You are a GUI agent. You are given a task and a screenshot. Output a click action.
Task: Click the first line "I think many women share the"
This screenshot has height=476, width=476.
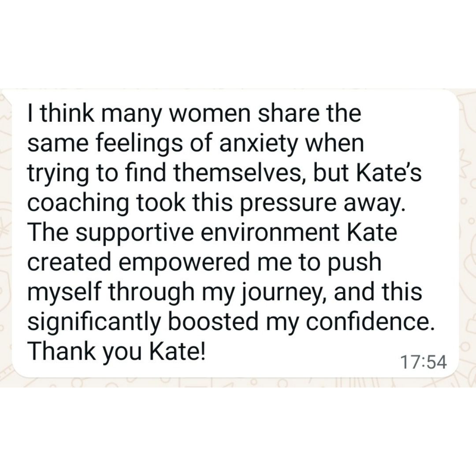[x=194, y=114]
